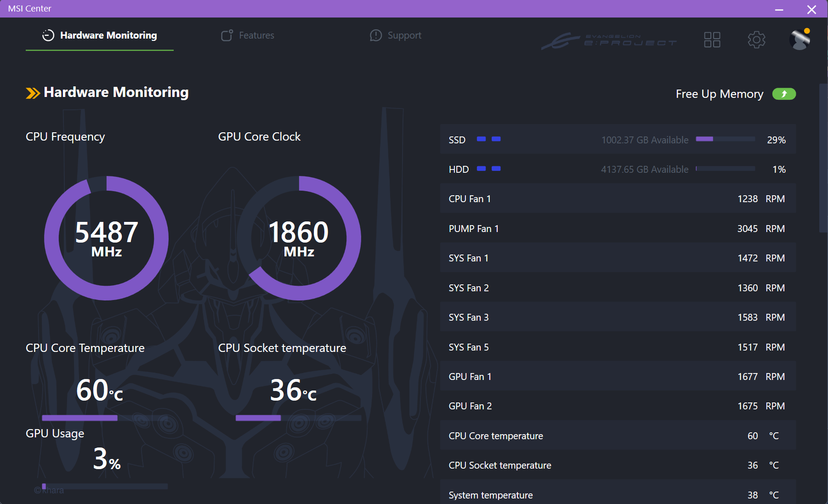Click the Support chat bubble icon
Image resolution: width=828 pixels, height=504 pixels.
coord(376,35)
